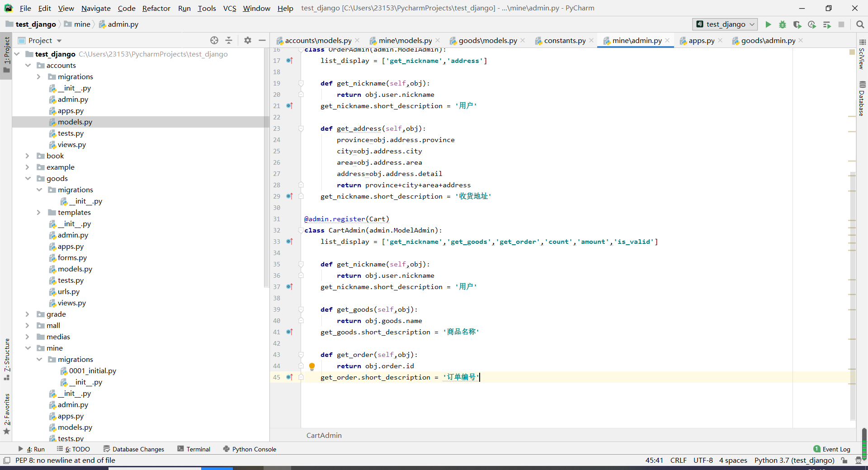This screenshot has width=868, height=470.
Task: Click the project tree scrollbar
Action: point(266,167)
